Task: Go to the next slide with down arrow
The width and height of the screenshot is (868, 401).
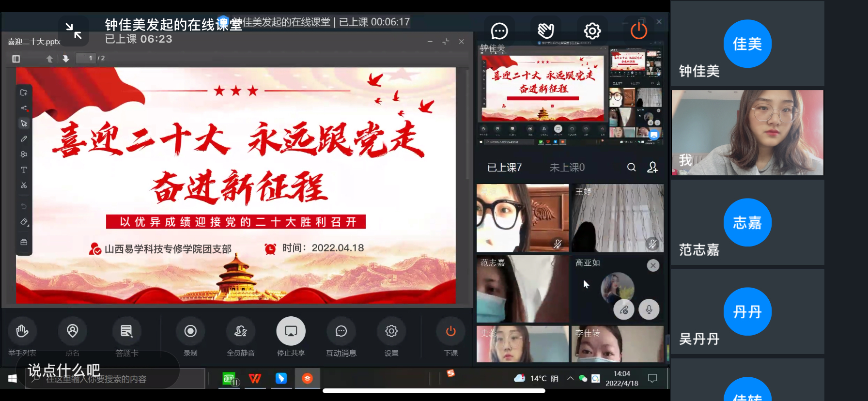Action: (66, 59)
